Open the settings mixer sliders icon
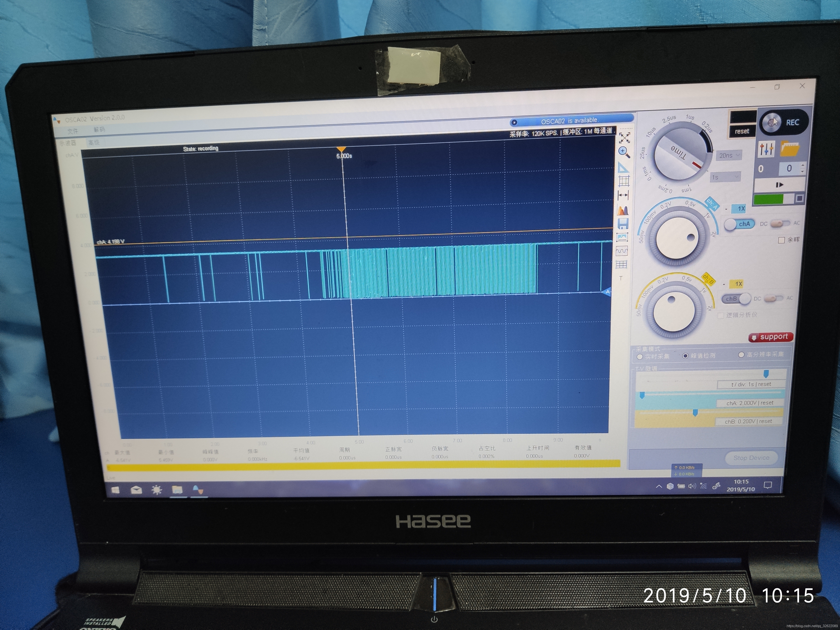The height and width of the screenshot is (630, 840). (x=766, y=149)
